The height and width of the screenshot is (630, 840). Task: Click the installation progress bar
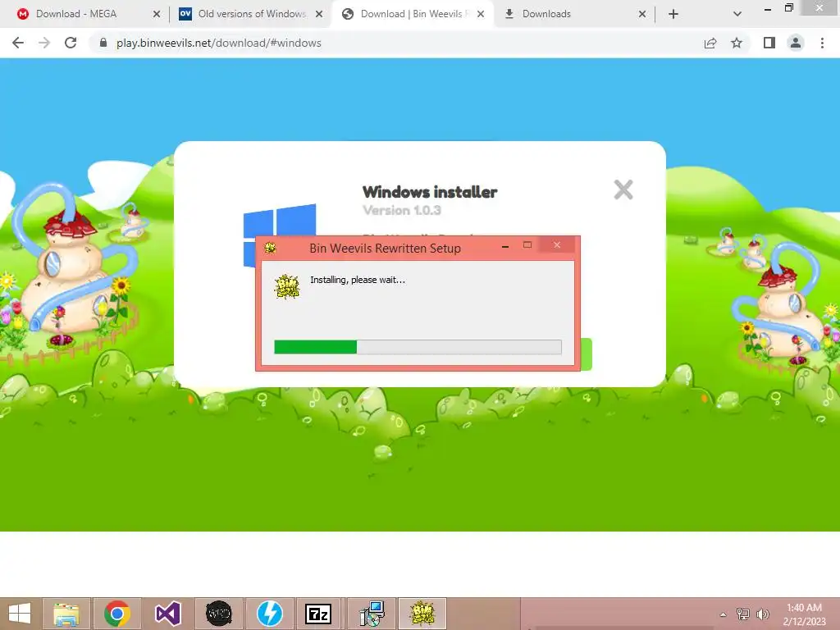tap(418, 347)
